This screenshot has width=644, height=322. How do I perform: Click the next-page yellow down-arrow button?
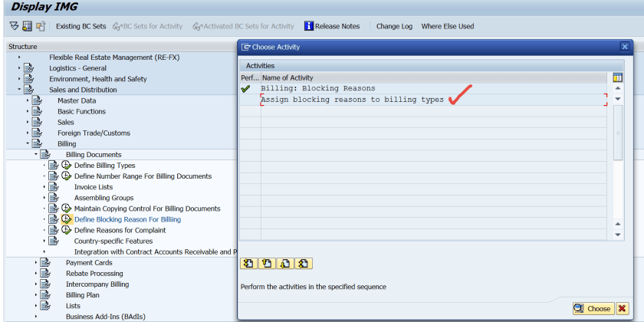[285, 264]
